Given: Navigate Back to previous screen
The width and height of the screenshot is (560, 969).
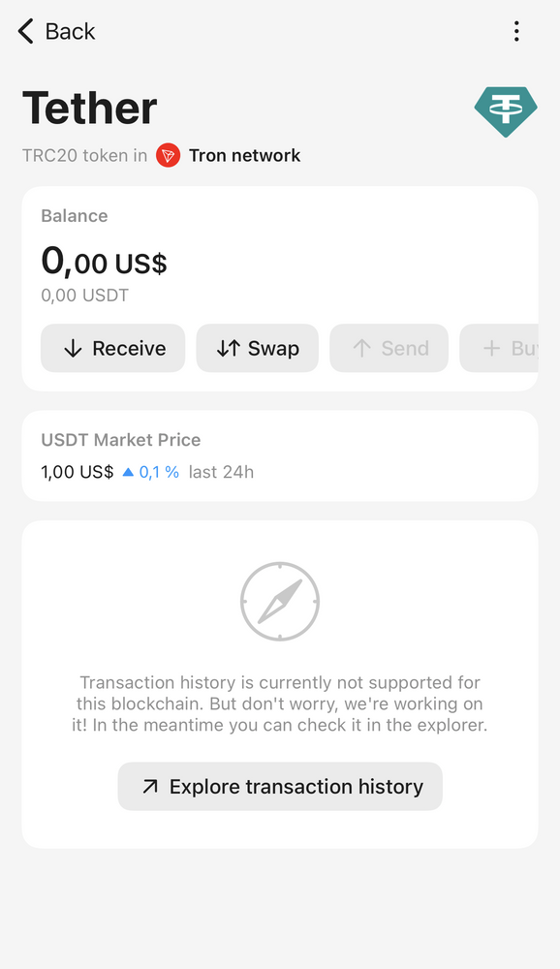Looking at the screenshot, I should click(x=54, y=31).
